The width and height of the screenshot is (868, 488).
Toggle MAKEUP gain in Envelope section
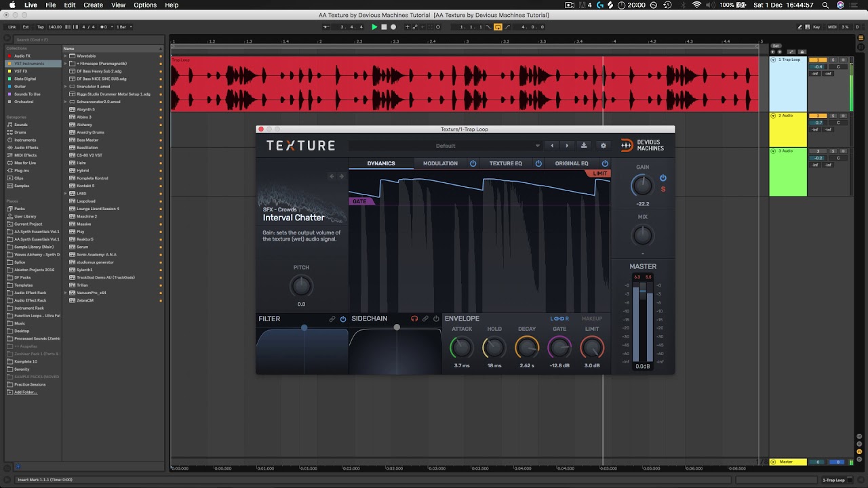[x=592, y=319]
